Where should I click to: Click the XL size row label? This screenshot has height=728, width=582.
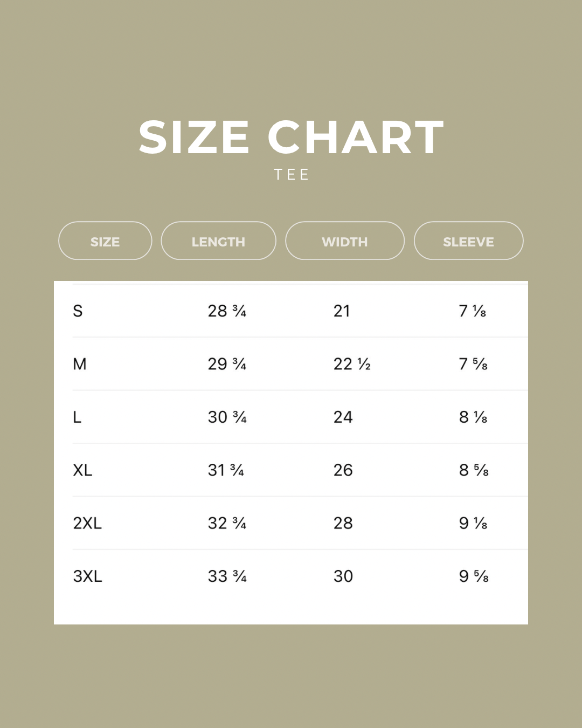tap(83, 470)
